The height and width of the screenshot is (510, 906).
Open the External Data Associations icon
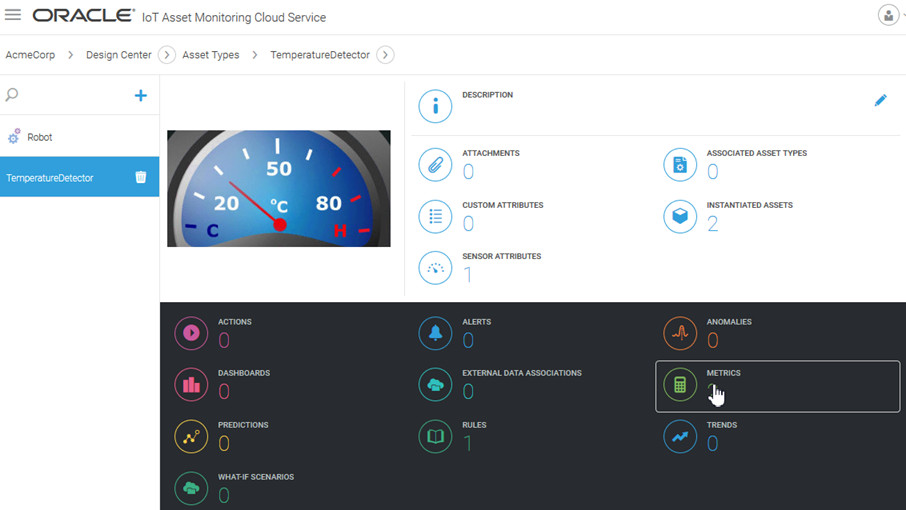click(435, 385)
